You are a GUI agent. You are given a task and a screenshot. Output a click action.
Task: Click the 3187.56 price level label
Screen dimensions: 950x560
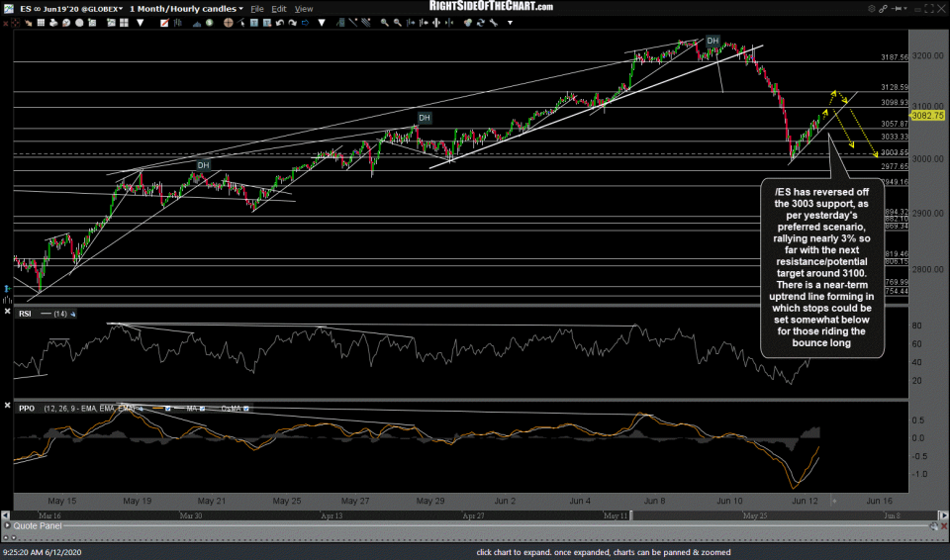click(x=895, y=57)
